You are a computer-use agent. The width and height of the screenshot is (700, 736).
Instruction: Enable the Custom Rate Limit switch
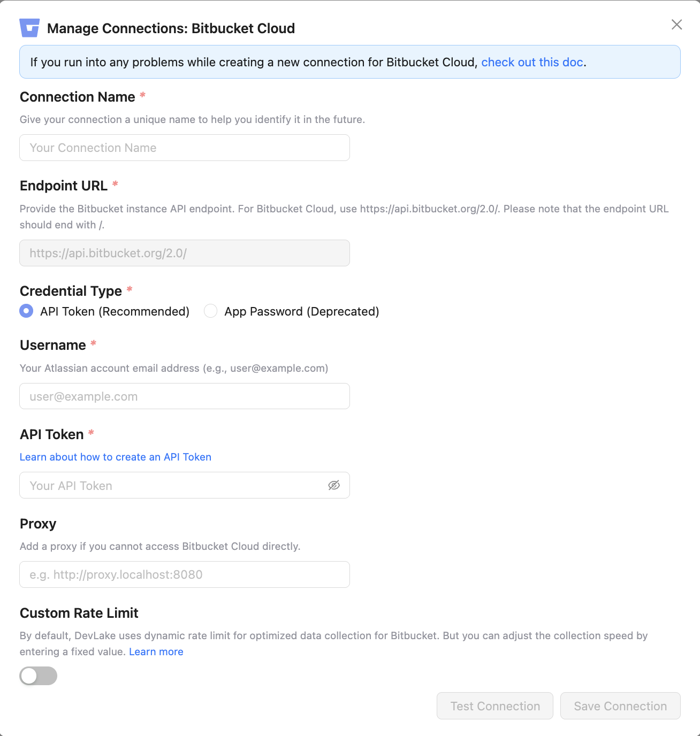[x=38, y=676]
